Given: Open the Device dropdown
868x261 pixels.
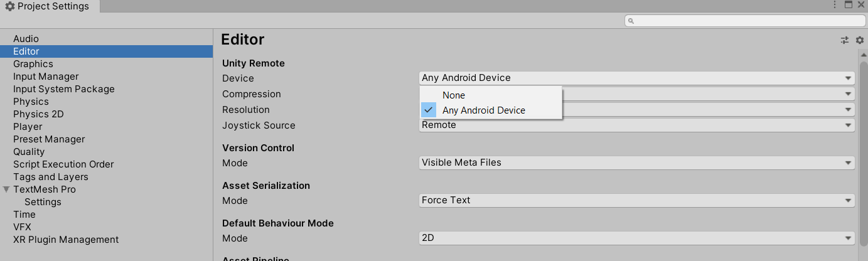Looking at the screenshot, I should coord(636,78).
